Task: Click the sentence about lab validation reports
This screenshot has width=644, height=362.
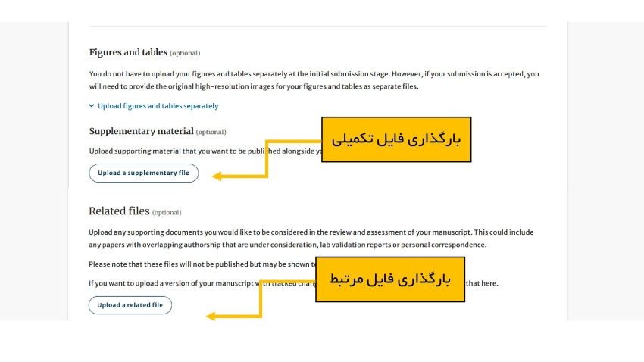Action: [x=311, y=239]
